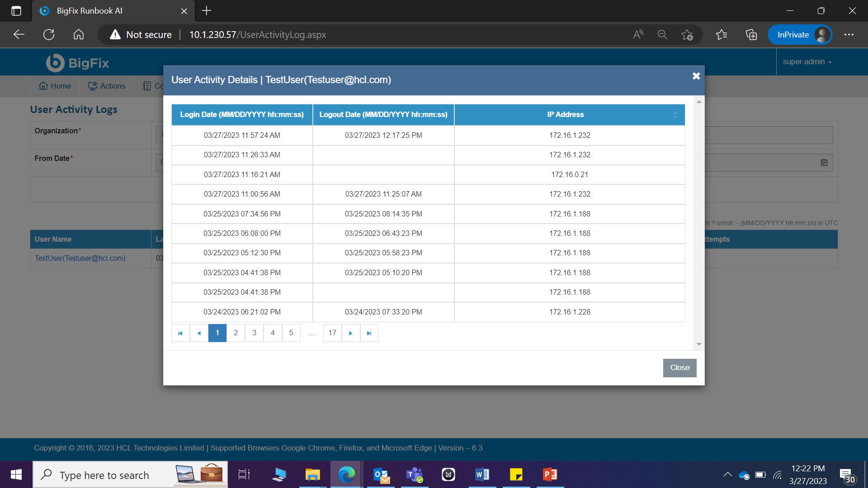Add this page to favorites star icon
This screenshot has width=868, height=488.
(x=687, y=35)
